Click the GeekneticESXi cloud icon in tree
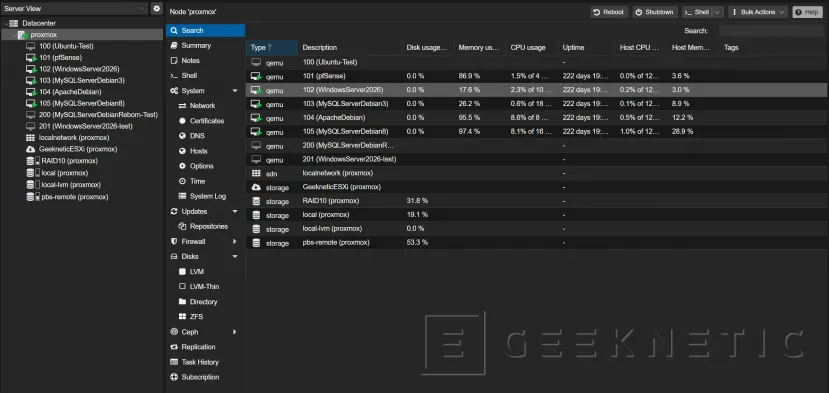Viewport: 829px width, 393px height. (31, 149)
